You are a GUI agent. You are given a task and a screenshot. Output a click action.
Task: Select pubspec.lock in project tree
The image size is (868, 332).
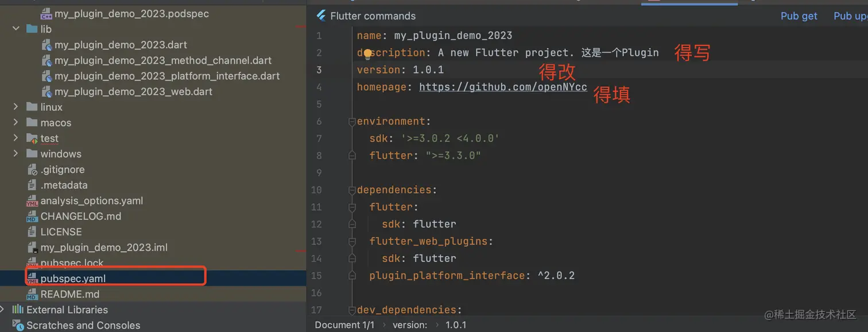[72, 263]
